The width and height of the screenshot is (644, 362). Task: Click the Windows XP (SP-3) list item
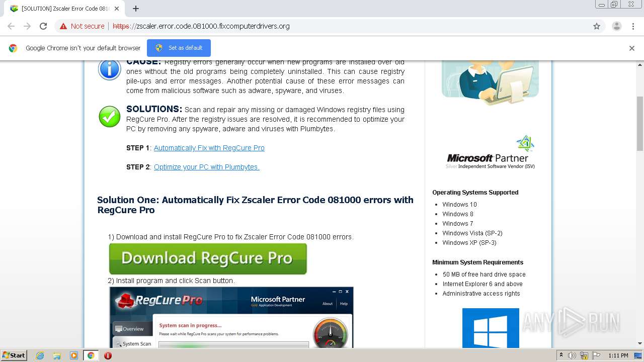[469, 243]
